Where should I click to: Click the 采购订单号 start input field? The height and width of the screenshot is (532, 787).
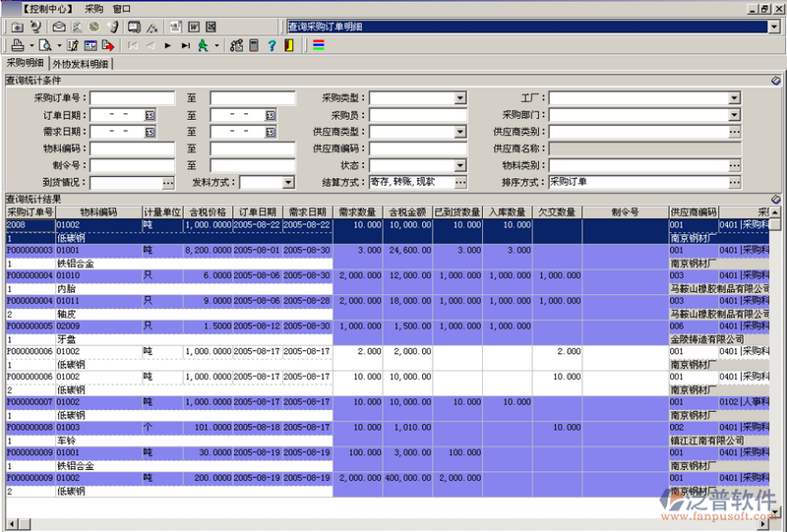click(132, 98)
